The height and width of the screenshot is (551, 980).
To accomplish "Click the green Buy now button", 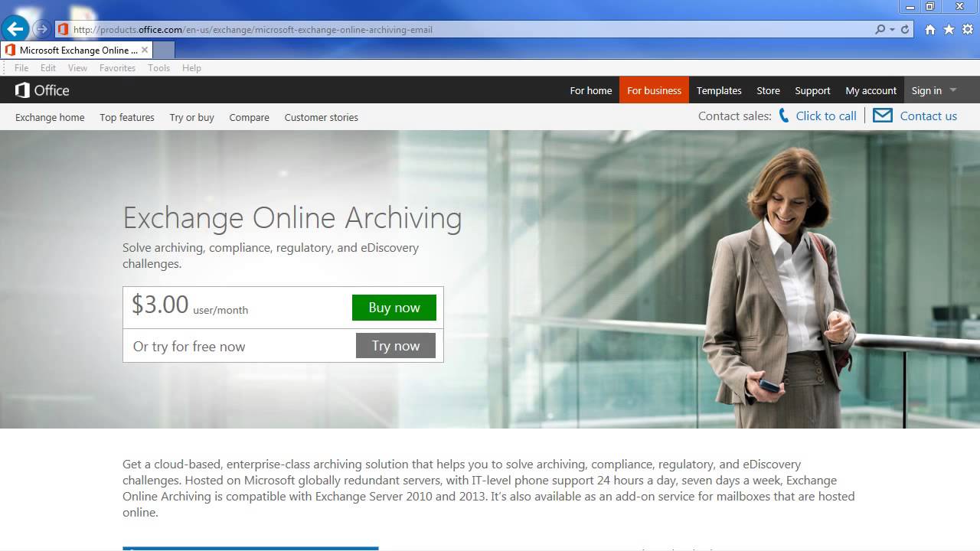I will pyautogui.click(x=394, y=308).
